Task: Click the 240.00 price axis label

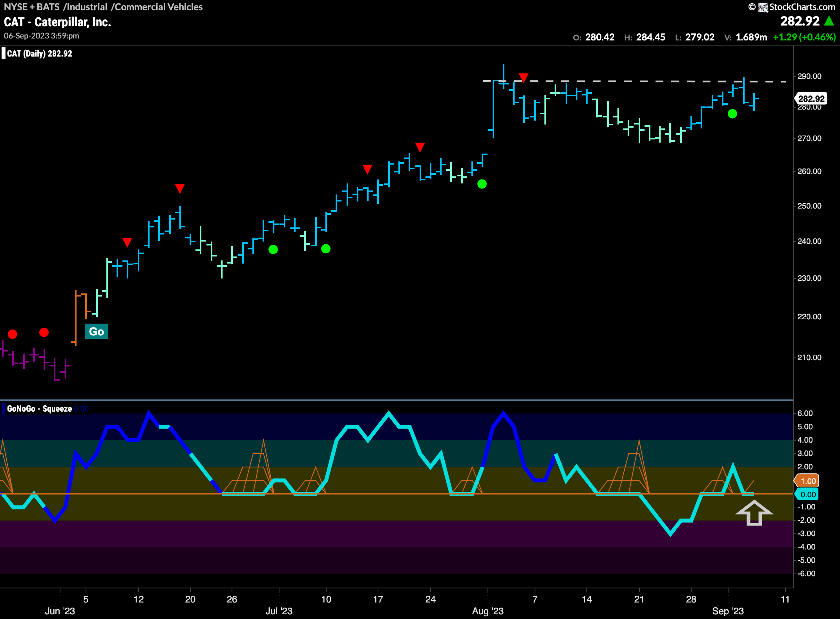Action: point(809,241)
